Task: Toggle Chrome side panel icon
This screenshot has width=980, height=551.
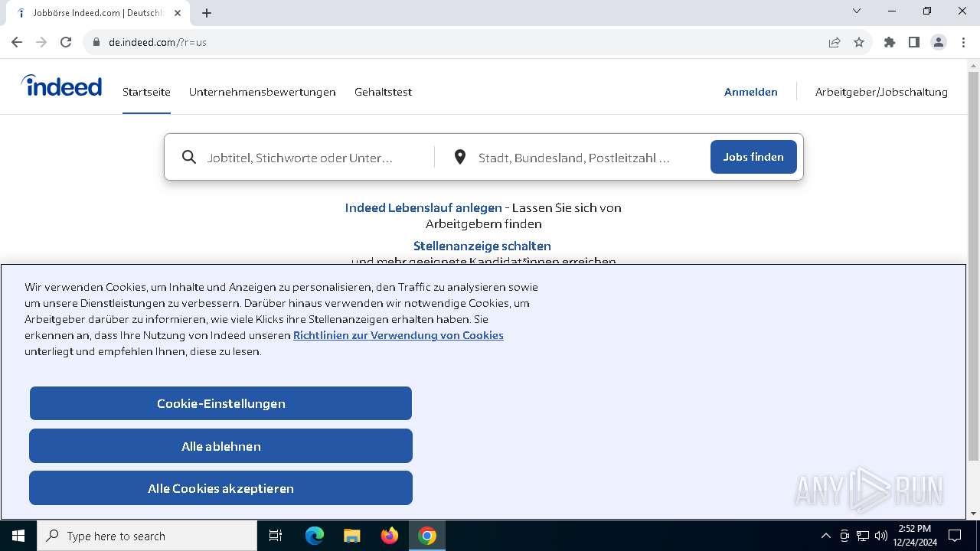Action: (x=914, y=42)
